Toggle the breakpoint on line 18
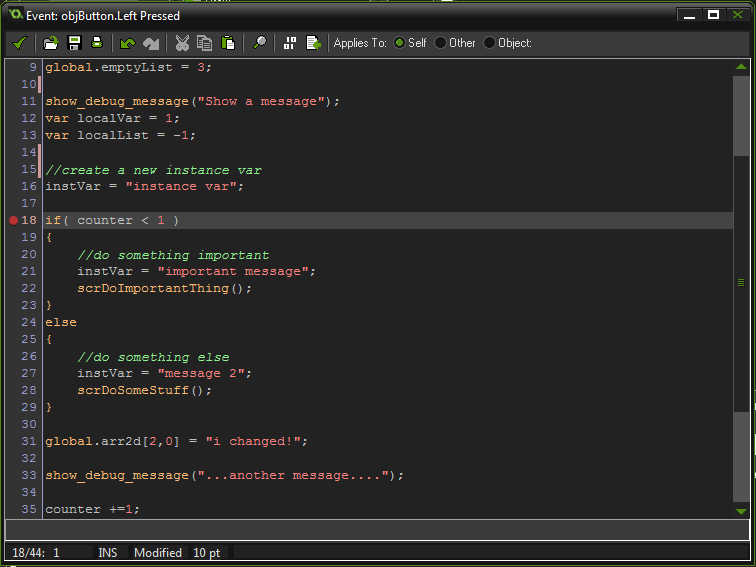The width and height of the screenshot is (756, 567). click(x=14, y=220)
